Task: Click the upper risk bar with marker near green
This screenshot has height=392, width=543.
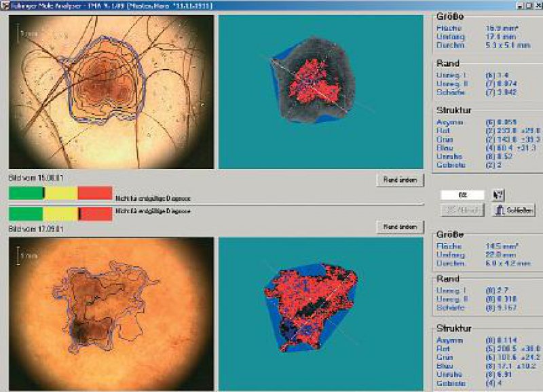Action: click(x=60, y=193)
